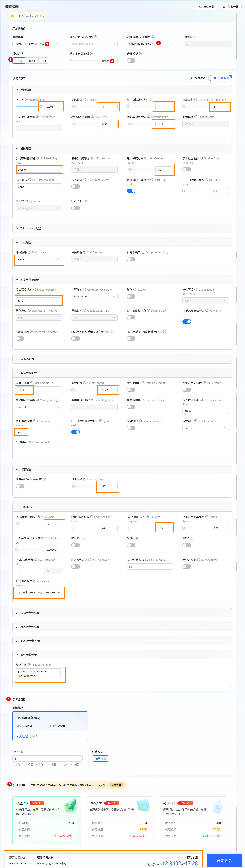The image size is (245, 868).
Task: Click the 开始训练 button
Action: (224, 860)
